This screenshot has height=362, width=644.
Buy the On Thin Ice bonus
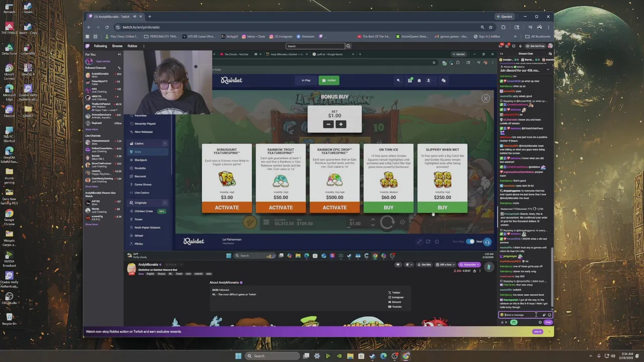click(388, 207)
